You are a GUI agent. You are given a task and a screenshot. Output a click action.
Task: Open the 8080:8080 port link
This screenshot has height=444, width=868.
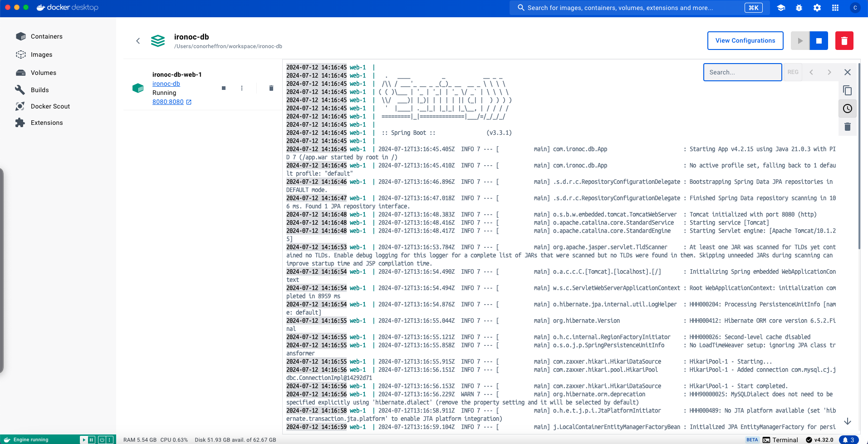[x=168, y=102]
